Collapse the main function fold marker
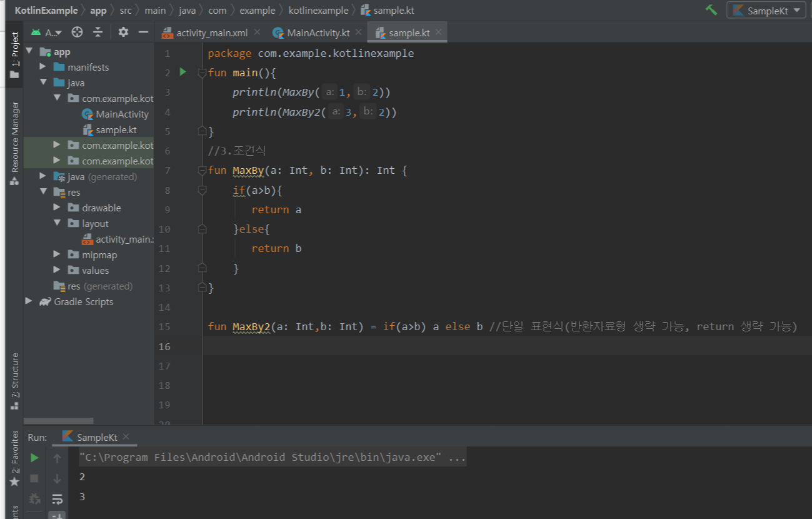The width and height of the screenshot is (812, 519). pos(202,73)
